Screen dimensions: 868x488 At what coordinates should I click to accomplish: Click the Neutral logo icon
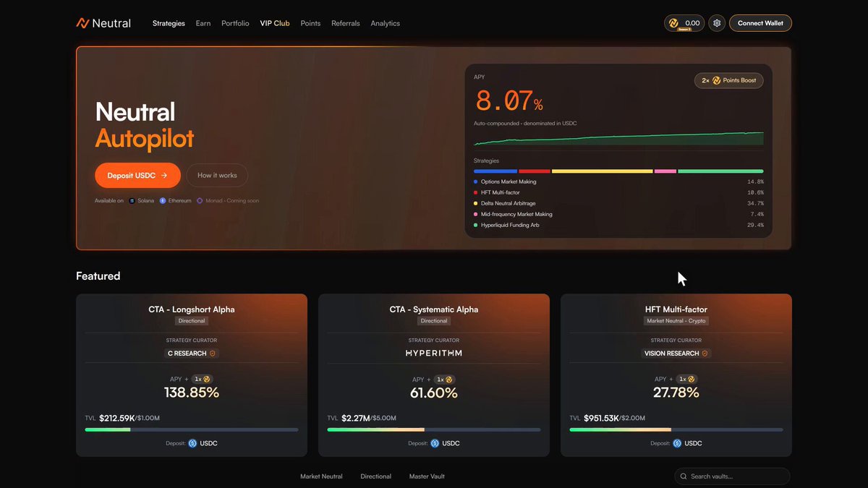point(82,23)
